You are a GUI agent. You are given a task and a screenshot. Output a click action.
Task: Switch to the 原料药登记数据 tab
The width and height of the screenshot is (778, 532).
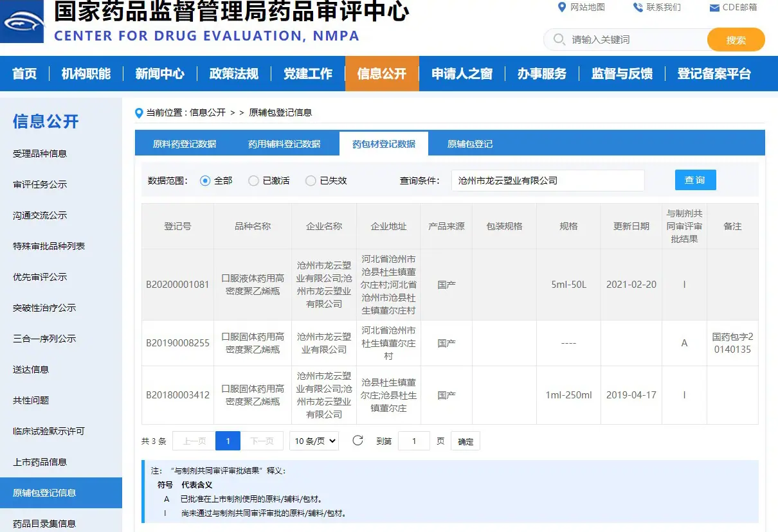(x=185, y=144)
